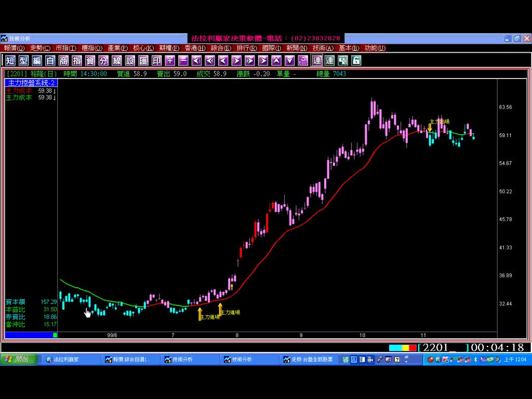
Task: Toggle the highlighted 連 link button
Action: [x=317, y=61]
